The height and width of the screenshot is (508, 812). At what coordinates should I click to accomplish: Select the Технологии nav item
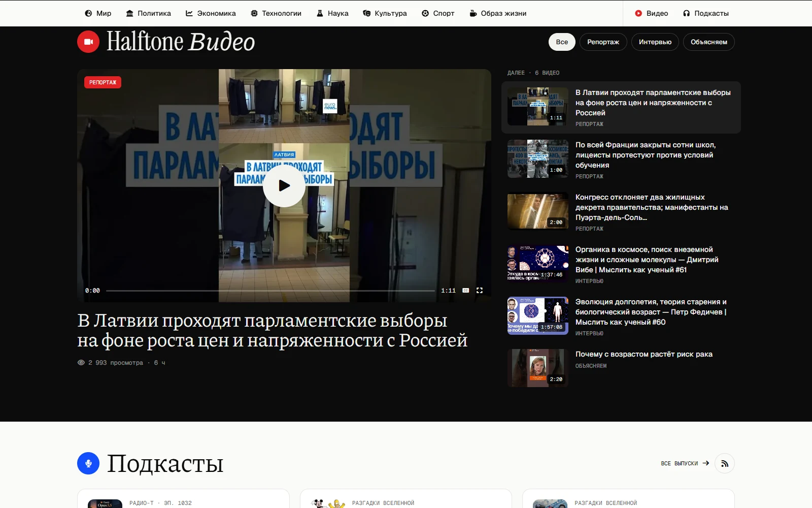click(276, 13)
